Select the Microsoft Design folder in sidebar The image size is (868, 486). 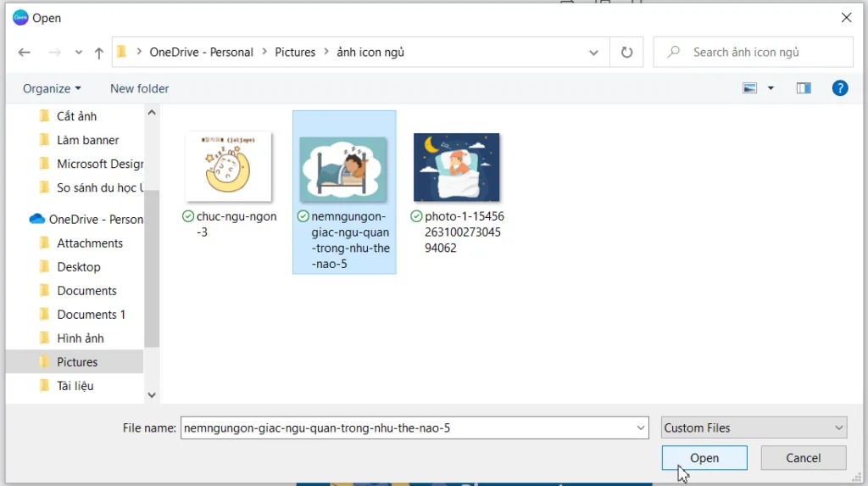tap(100, 164)
